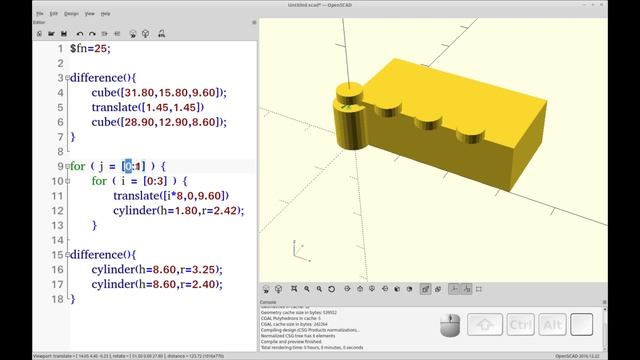Click the Open file icon in editor toolbar

51,34
